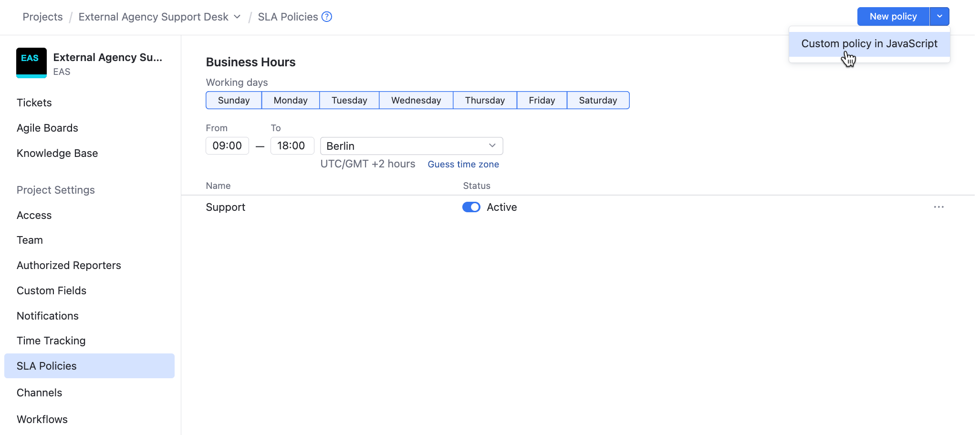Open the Support policy options menu
The width and height of the screenshot is (980, 435).
pyautogui.click(x=938, y=207)
